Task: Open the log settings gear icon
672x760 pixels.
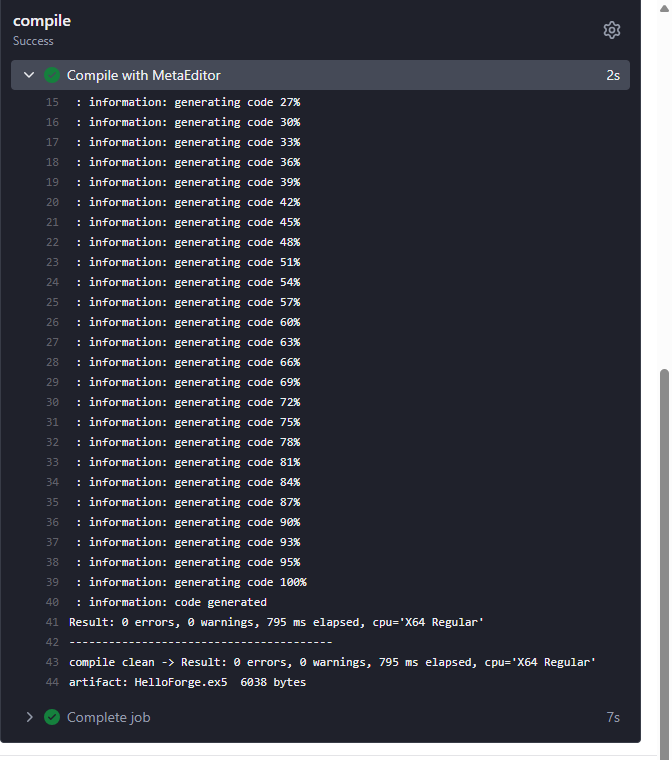Action: (x=611, y=30)
